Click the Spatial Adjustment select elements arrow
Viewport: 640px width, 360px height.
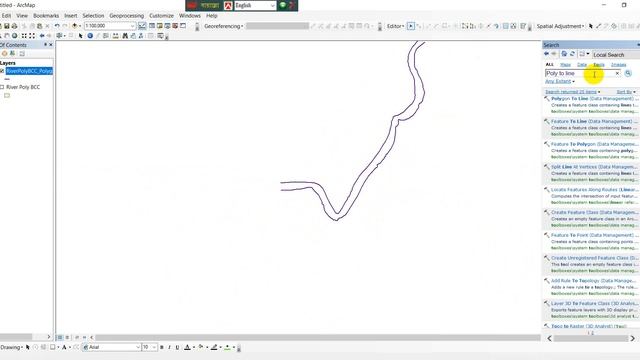tap(591, 26)
